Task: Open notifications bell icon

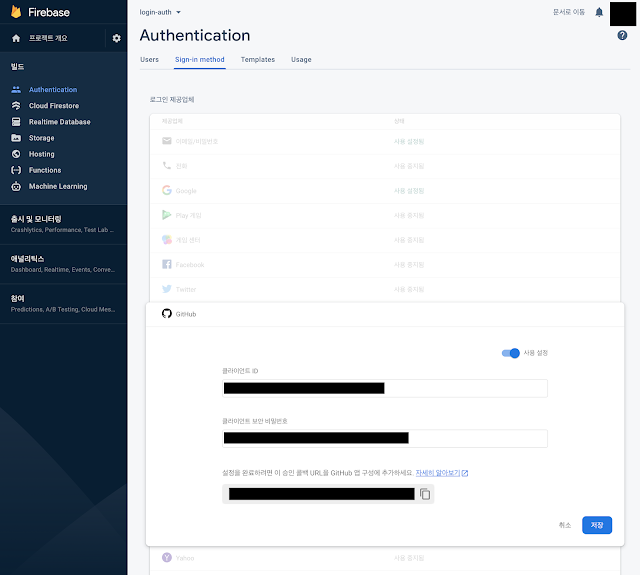Action: (599, 12)
